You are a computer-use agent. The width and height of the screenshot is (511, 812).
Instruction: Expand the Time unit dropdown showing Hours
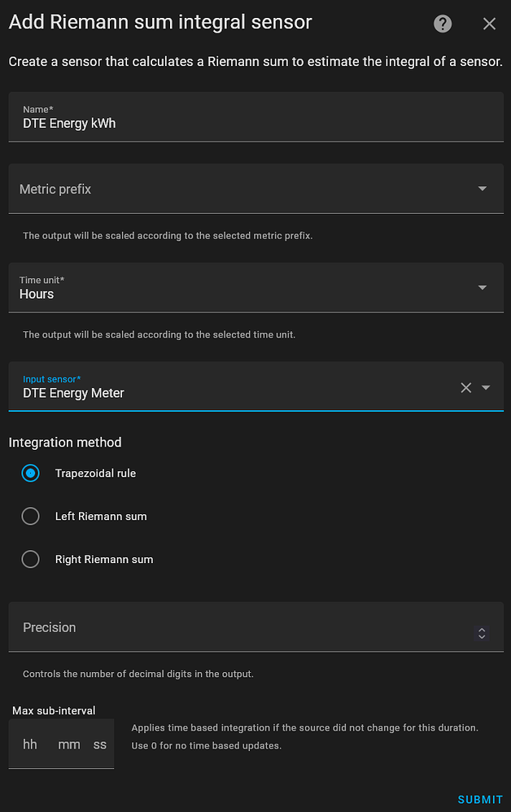[x=483, y=287]
